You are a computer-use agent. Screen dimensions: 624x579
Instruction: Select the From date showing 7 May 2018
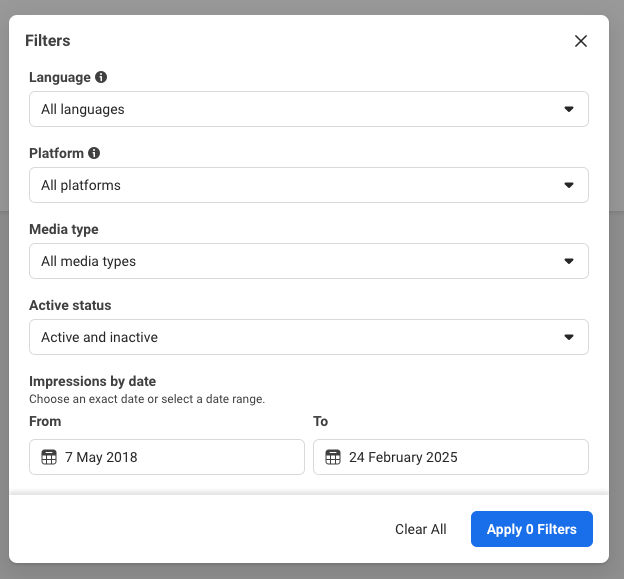[x=167, y=457]
